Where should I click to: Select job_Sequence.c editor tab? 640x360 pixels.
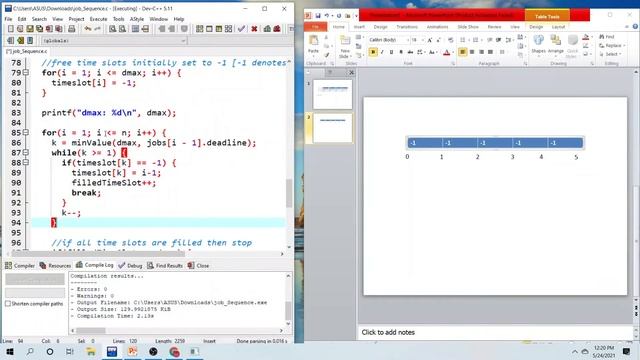pos(26,51)
